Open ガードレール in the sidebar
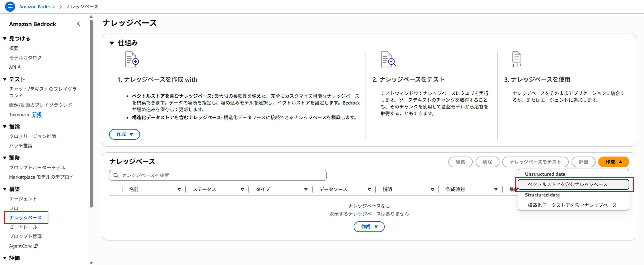 23,227
